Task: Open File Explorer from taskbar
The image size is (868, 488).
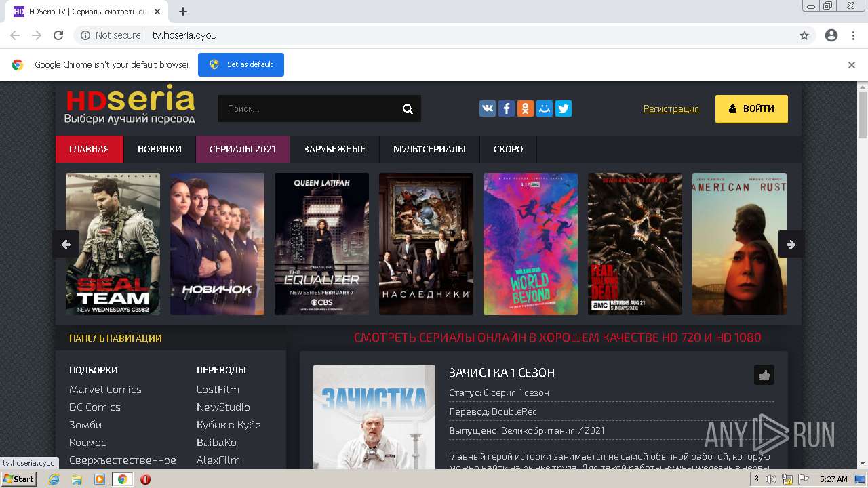Action: click(77, 479)
